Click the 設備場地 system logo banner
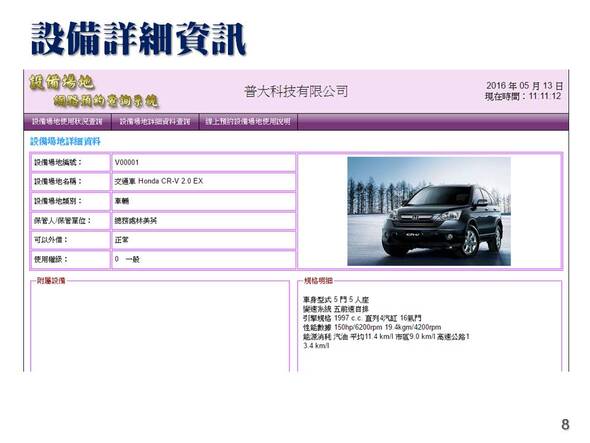This screenshot has height=443, width=590. [94, 91]
